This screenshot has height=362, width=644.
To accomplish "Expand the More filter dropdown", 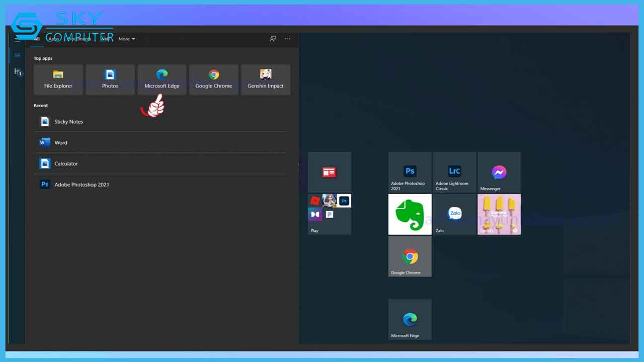I will click(127, 39).
